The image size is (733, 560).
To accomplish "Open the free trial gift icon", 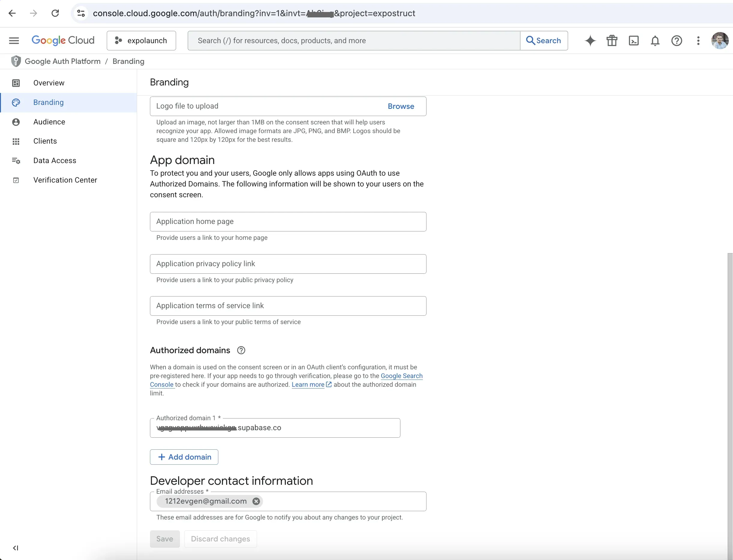I will click(612, 41).
